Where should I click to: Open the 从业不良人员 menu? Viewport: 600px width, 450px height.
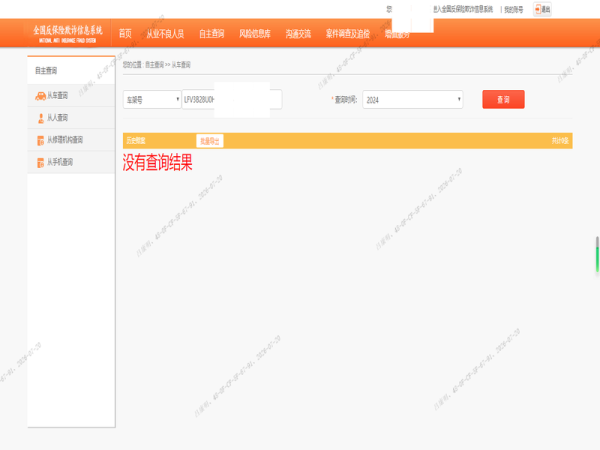coord(165,34)
